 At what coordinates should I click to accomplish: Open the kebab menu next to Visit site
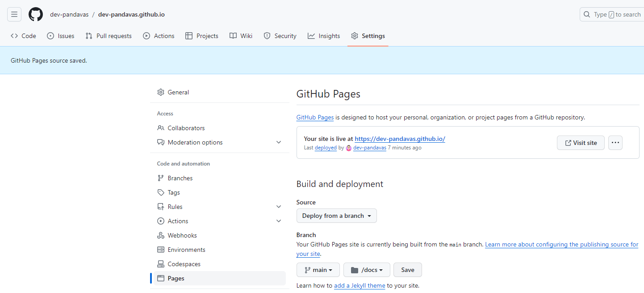coord(615,142)
